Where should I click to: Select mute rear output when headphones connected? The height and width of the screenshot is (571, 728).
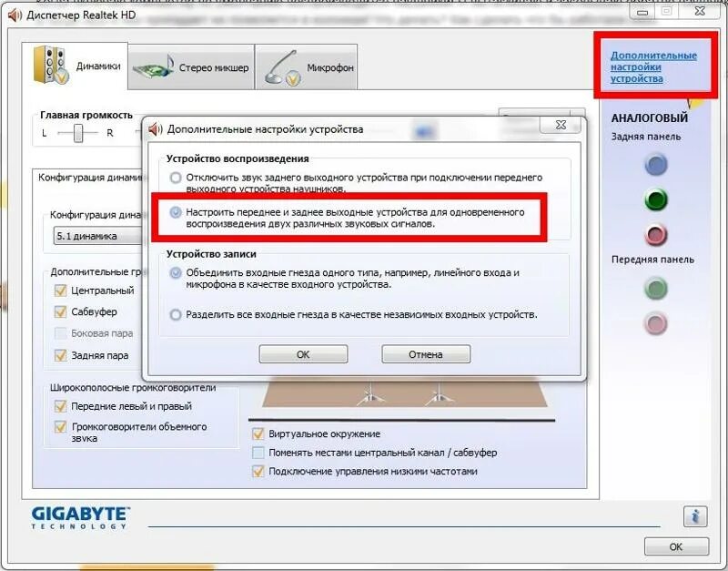click(176, 178)
